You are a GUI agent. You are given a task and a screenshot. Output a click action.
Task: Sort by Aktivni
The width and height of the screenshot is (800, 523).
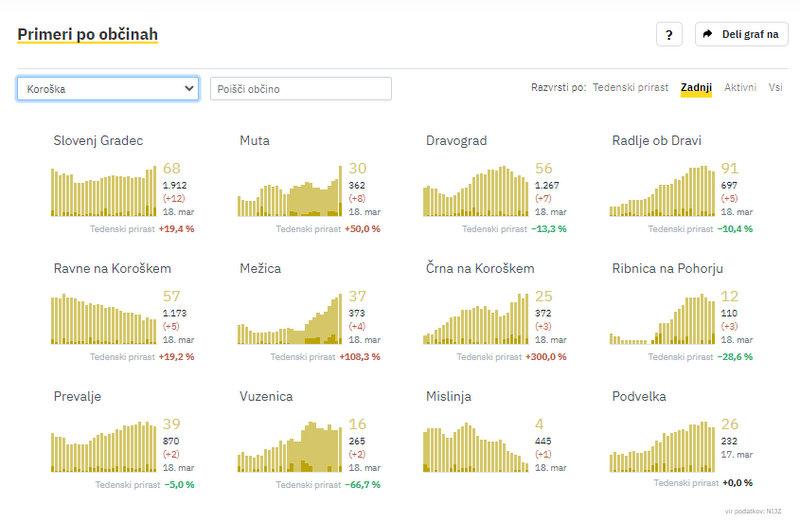(740, 88)
